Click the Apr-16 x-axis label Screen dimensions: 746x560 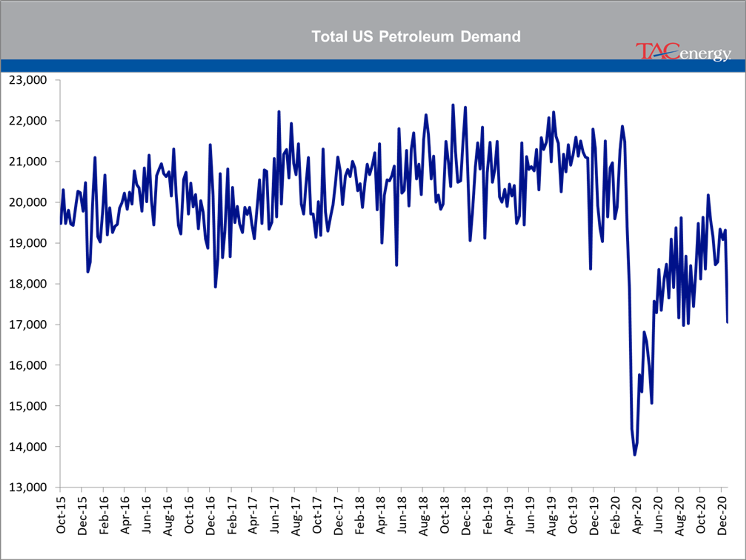[x=125, y=515]
